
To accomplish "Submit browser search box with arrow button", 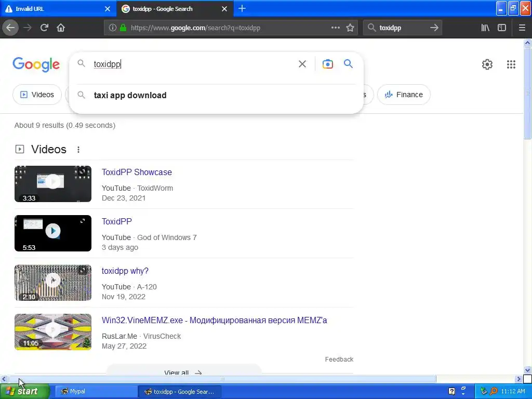I will (434, 28).
